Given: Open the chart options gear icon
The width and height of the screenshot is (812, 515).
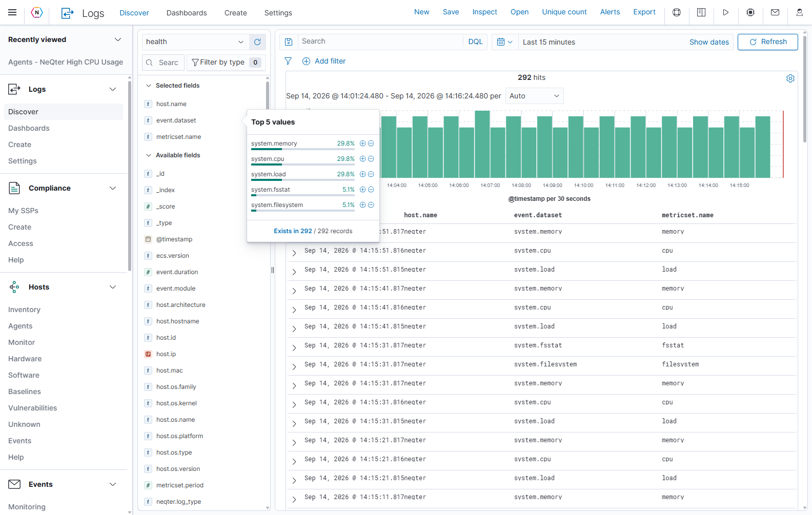Looking at the screenshot, I should (x=790, y=78).
